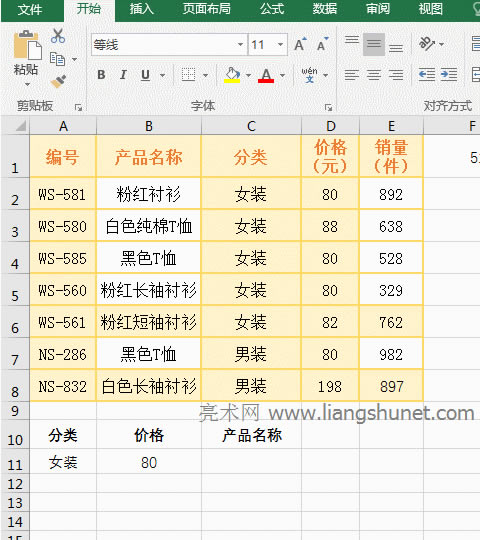This screenshot has width=480, height=540.
Task: Click the value 80 in row 11
Action: [x=149, y=462]
